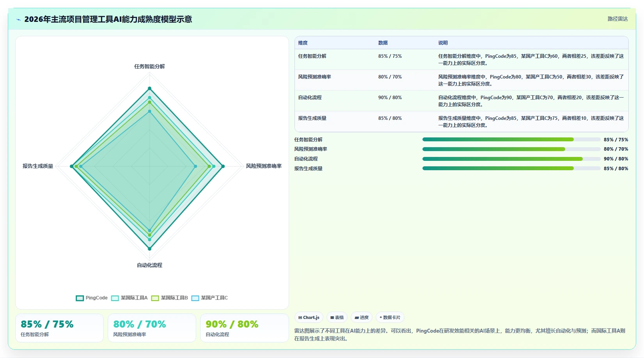Click the 风险预测准确率 axis label on the radar
The image size is (644, 358).
[264, 166]
